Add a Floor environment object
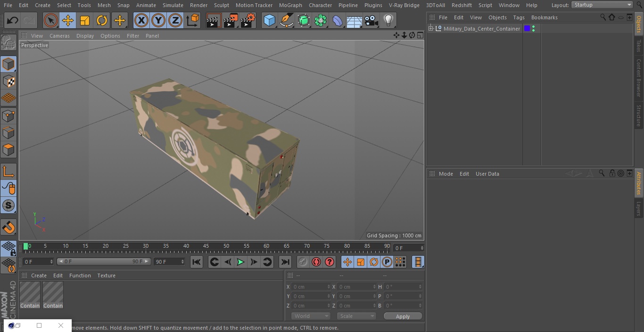 [x=355, y=21]
